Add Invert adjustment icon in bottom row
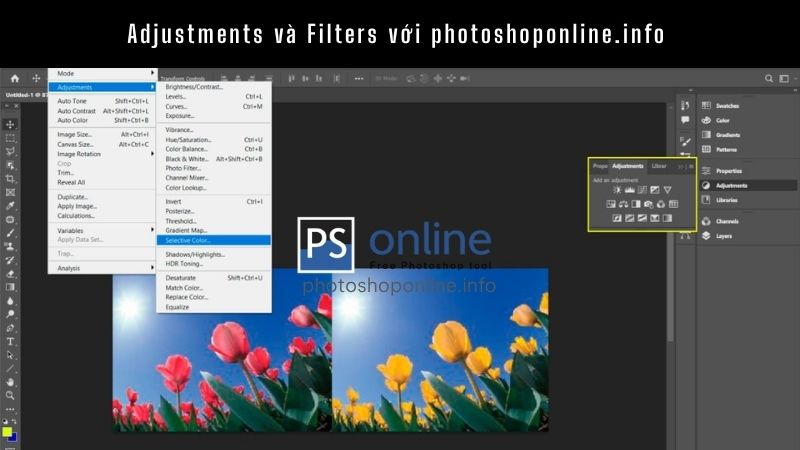 tap(617, 218)
